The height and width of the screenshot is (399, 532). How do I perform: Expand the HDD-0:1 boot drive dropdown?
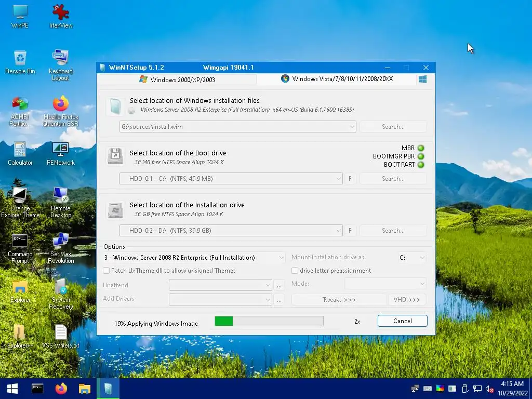pyautogui.click(x=338, y=179)
